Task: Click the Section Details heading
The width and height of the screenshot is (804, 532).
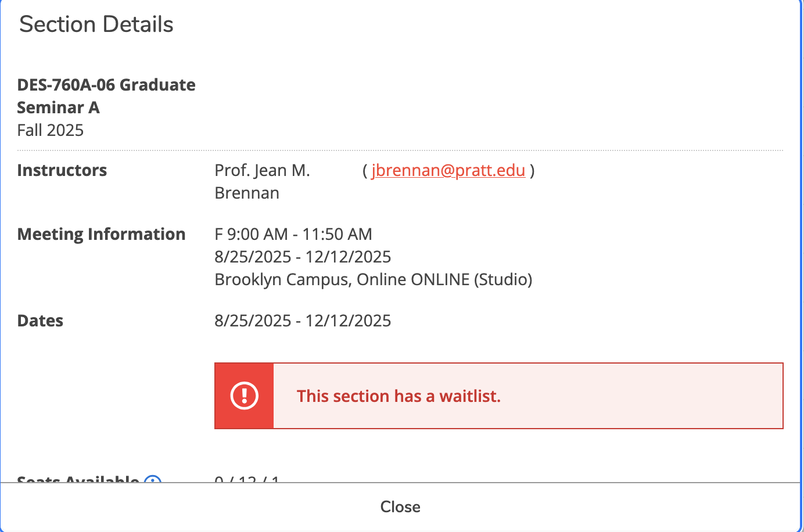Action: pos(96,24)
